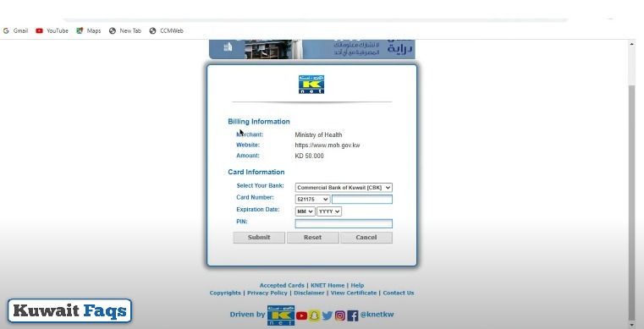Image resolution: width=644 pixels, height=329 pixels.
Task: Click the Arabic banner advertisement image
Action: (x=312, y=49)
